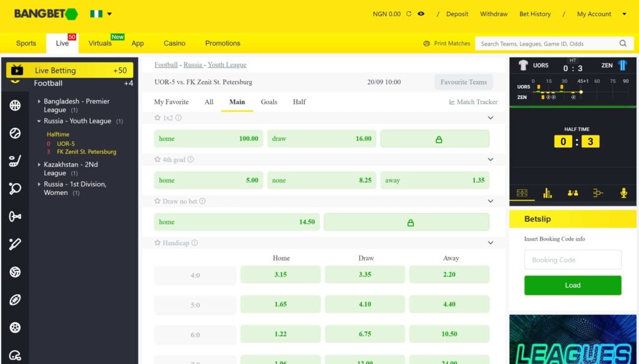Click the search magnifier icon
This screenshot has height=364, width=639.
(x=623, y=43)
